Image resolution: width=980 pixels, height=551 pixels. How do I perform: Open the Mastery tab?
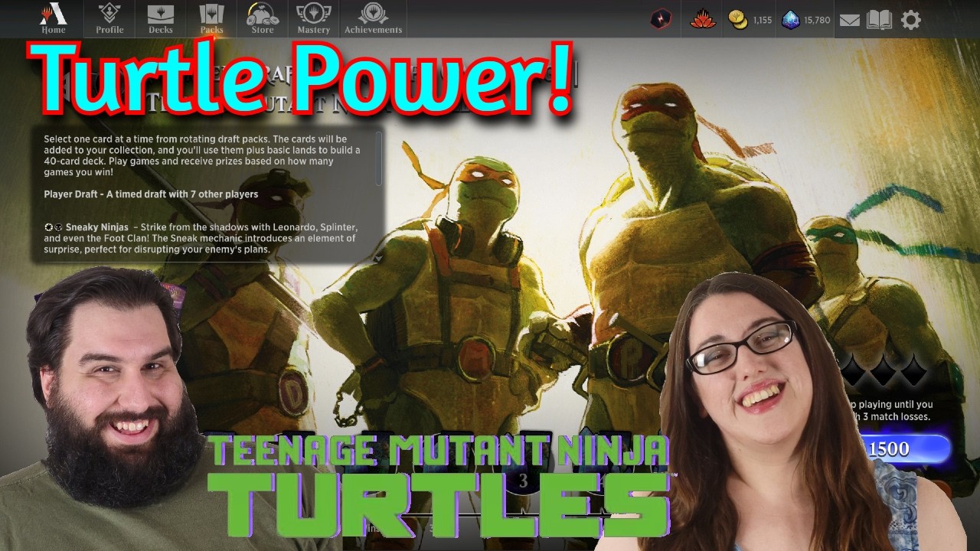click(x=313, y=18)
